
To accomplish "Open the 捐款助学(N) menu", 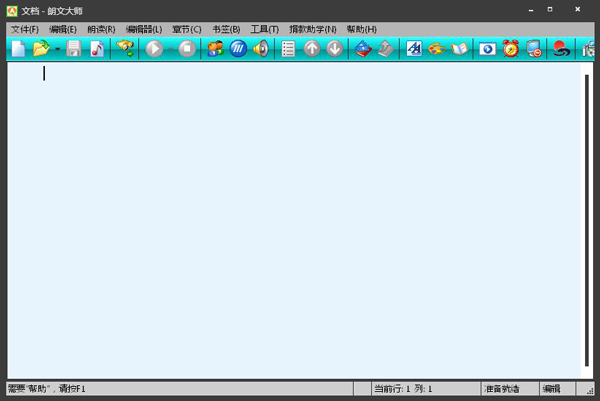I will pos(313,29).
